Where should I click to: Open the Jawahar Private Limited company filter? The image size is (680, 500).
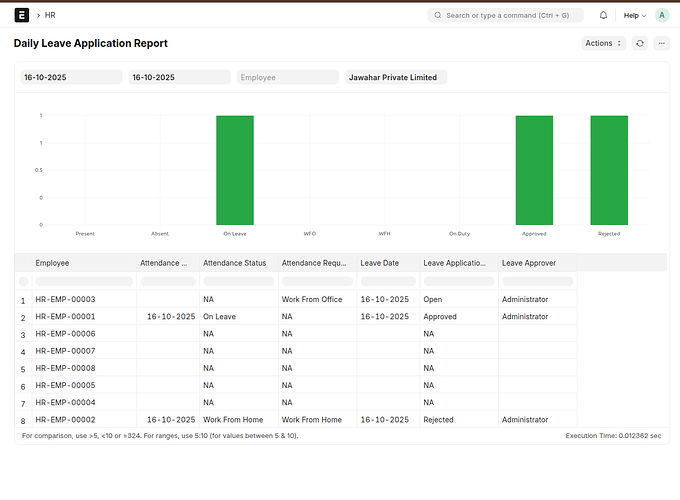[395, 77]
